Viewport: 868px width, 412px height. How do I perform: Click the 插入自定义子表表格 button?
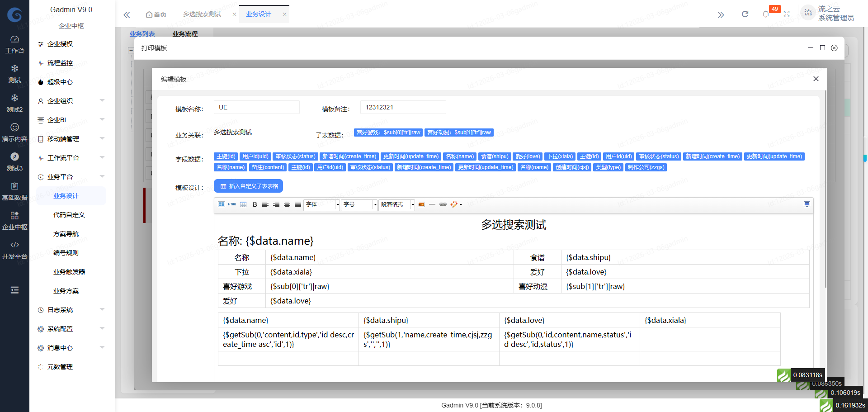click(248, 185)
